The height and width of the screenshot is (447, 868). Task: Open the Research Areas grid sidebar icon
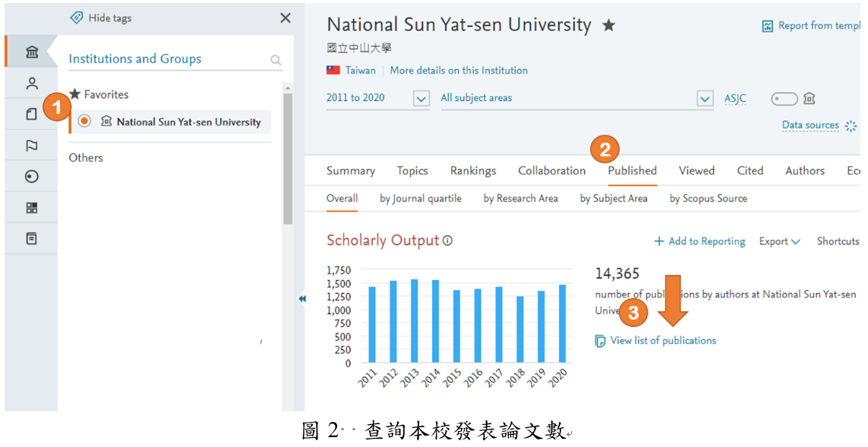32,208
